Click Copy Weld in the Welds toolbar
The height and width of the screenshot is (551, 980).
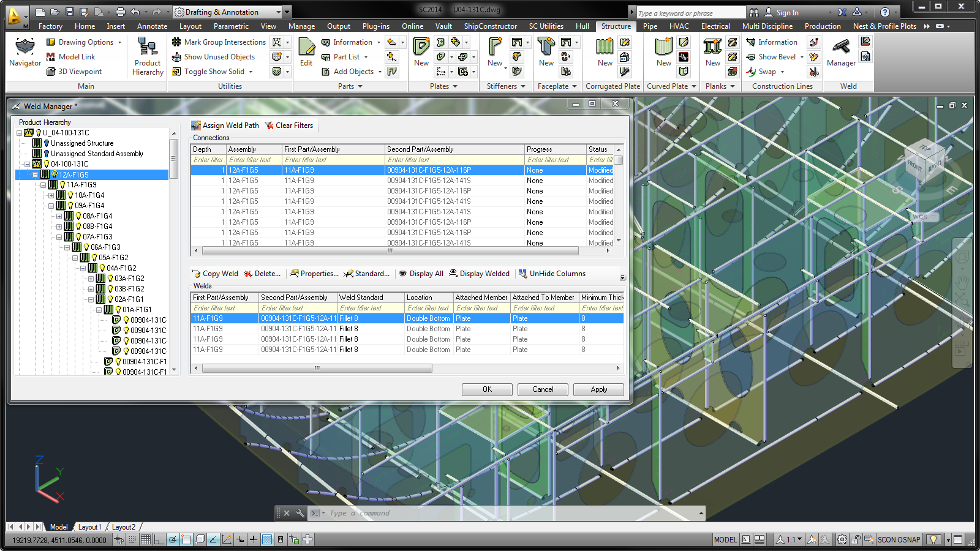(x=215, y=274)
